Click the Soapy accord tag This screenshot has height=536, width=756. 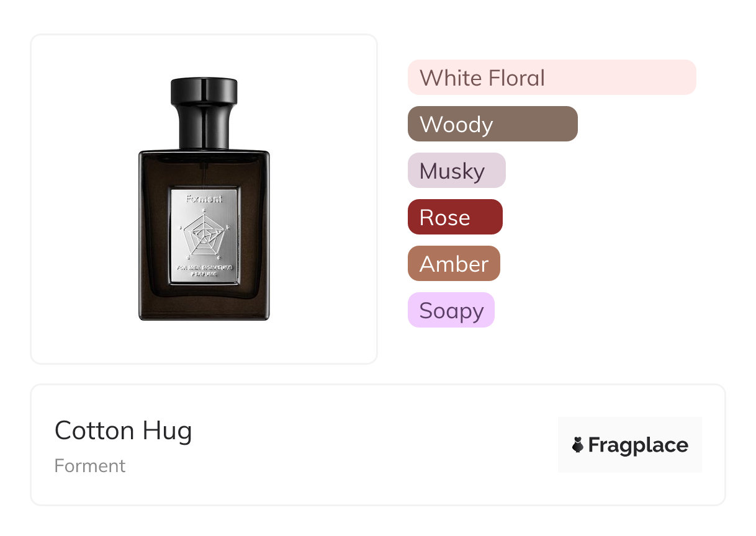(451, 310)
